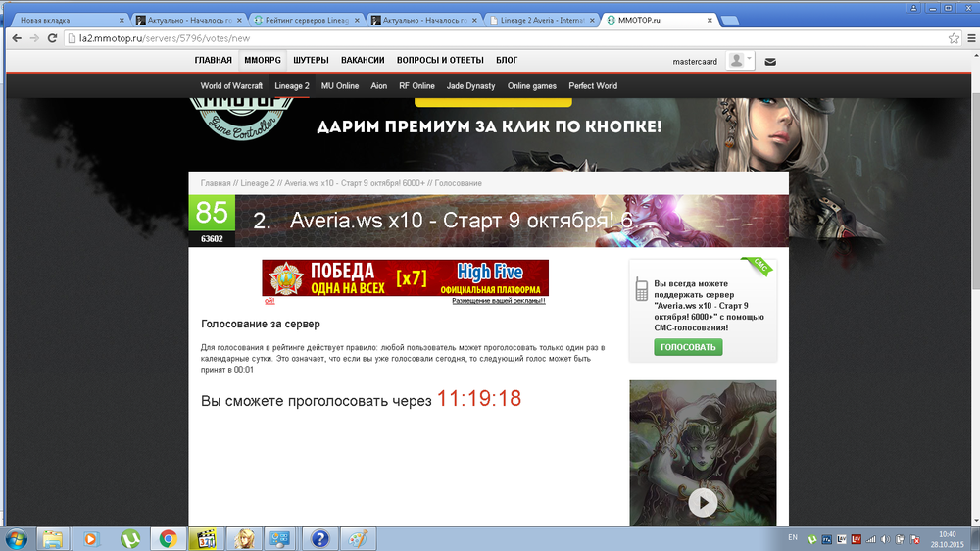Open the ШУТЕРЫ menu item

point(311,60)
